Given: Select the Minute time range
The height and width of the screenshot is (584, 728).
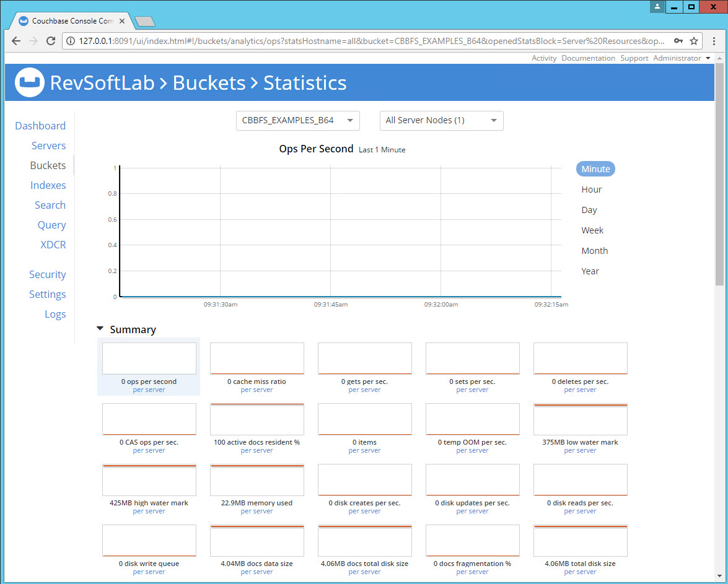Looking at the screenshot, I should click(x=595, y=169).
